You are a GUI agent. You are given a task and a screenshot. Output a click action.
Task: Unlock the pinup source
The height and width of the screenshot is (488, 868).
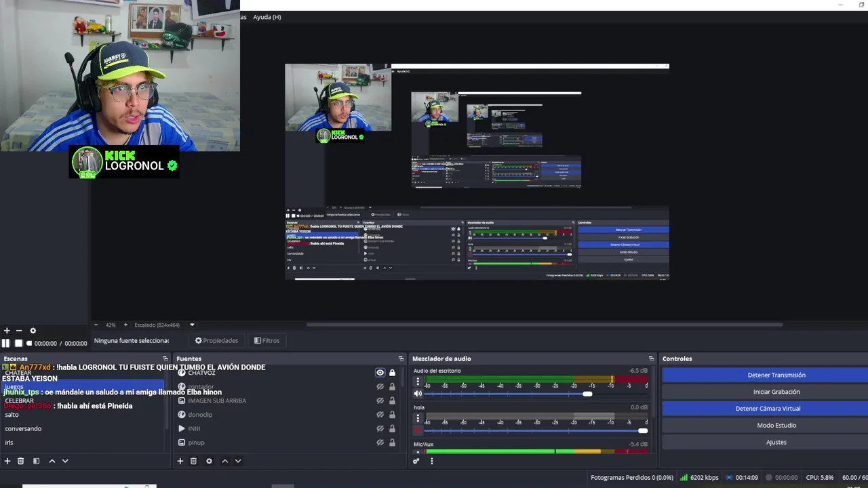point(392,443)
